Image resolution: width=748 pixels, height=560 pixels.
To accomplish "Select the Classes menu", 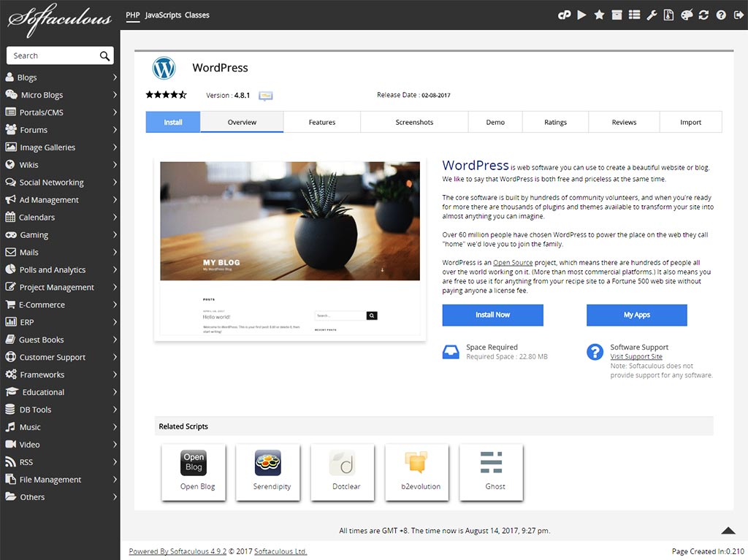I will pyautogui.click(x=197, y=15).
